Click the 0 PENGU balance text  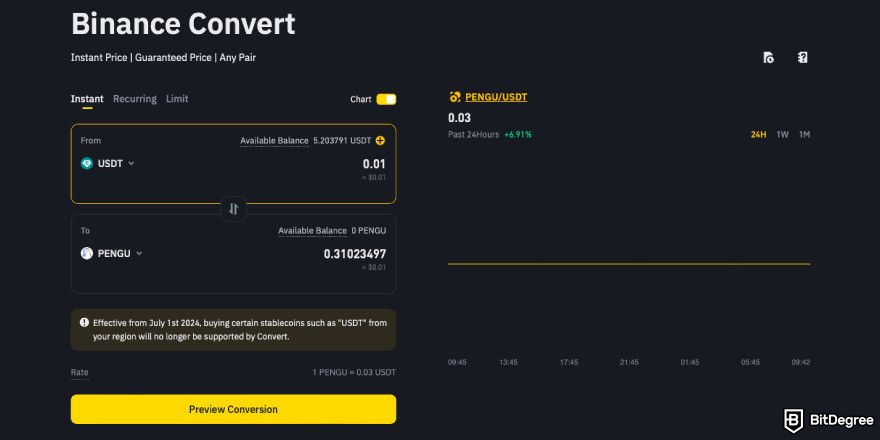[369, 231]
